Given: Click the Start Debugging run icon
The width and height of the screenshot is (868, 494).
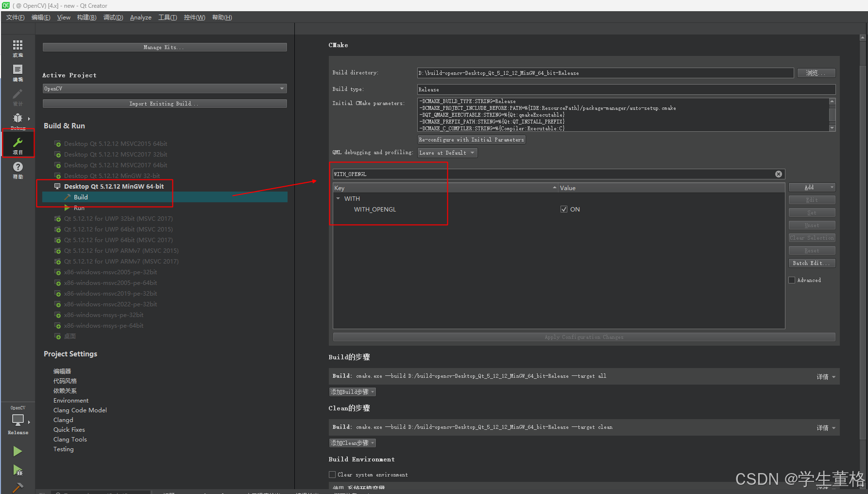Looking at the screenshot, I should [x=17, y=470].
